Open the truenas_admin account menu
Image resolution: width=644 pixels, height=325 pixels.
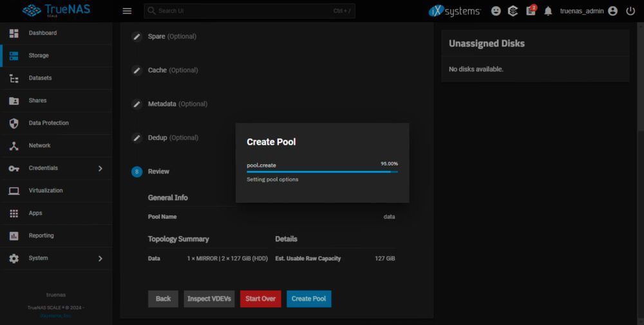click(589, 11)
